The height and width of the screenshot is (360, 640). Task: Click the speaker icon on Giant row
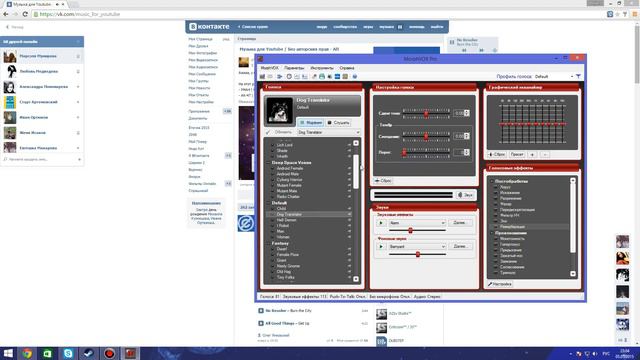349,260
